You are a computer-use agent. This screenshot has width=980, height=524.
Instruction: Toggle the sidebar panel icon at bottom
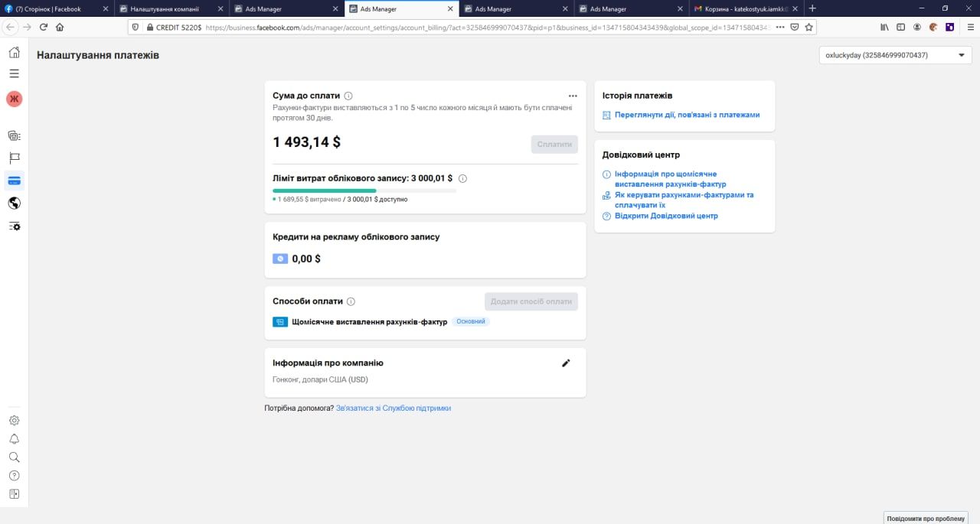point(14,494)
